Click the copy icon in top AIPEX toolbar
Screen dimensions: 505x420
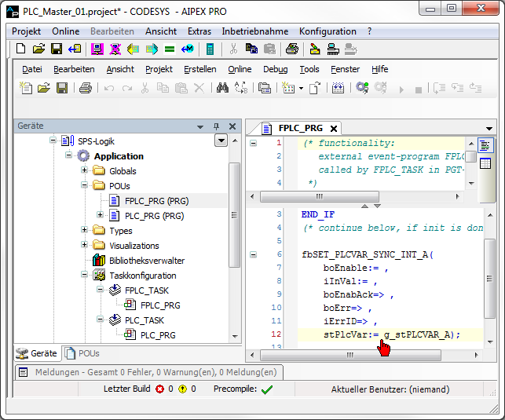click(x=251, y=49)
